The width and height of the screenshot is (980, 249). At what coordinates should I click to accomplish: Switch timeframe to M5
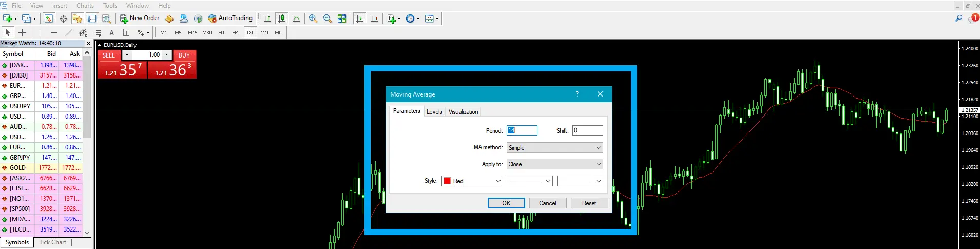click(x=178, y=32)
